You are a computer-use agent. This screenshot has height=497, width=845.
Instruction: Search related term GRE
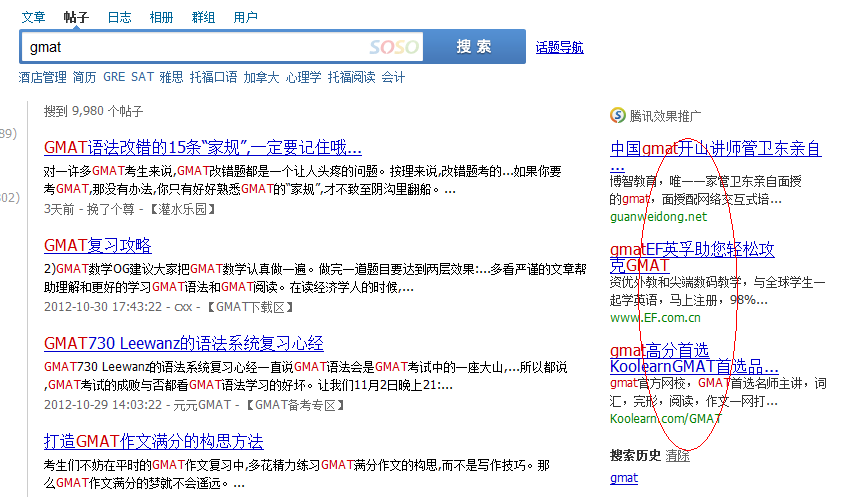click(x=114, y=77)
